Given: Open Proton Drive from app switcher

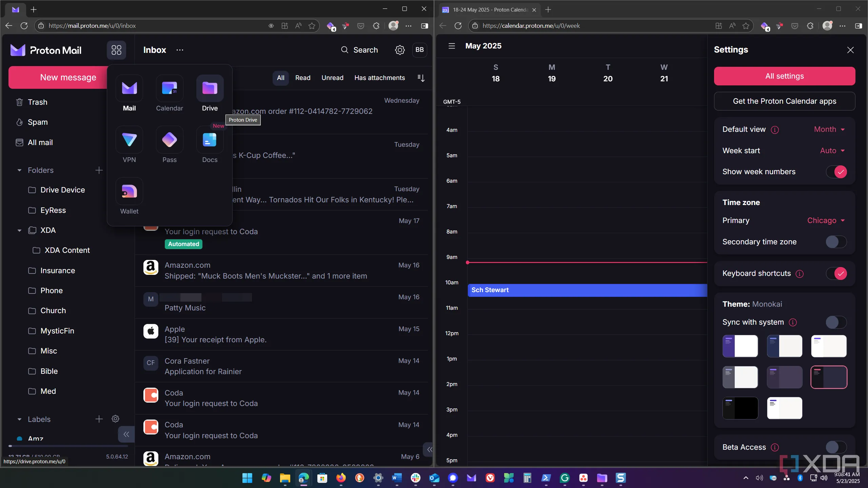Looking at the screenshot, I should [210, 94].
